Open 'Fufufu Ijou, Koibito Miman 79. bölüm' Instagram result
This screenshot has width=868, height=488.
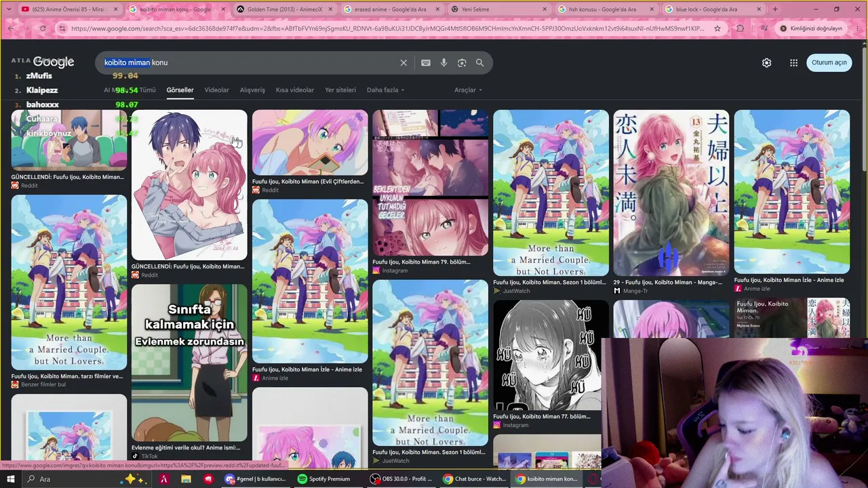coord(421,262)
